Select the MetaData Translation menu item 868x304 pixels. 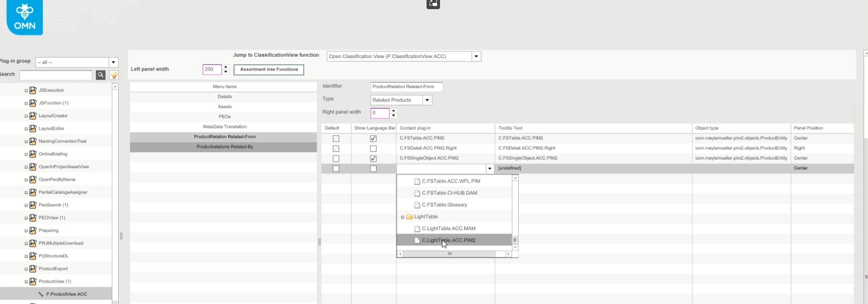(x=224, y=127)
